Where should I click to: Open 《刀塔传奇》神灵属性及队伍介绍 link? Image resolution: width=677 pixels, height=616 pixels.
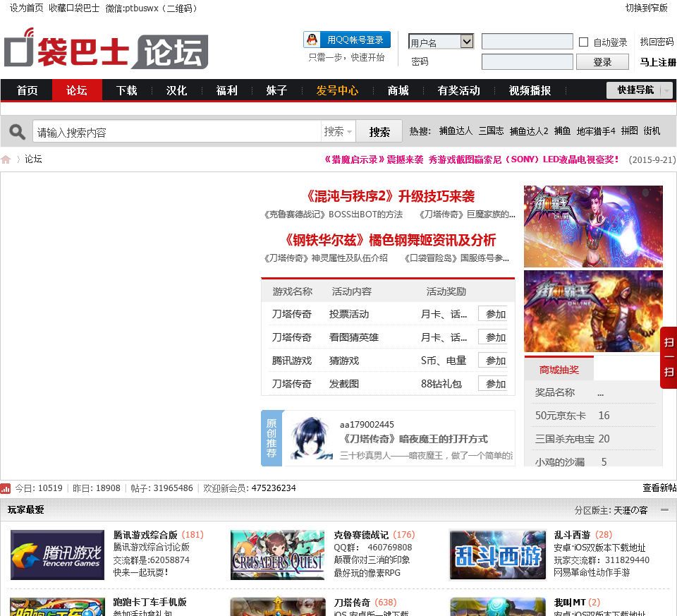[x=325, y=258]
